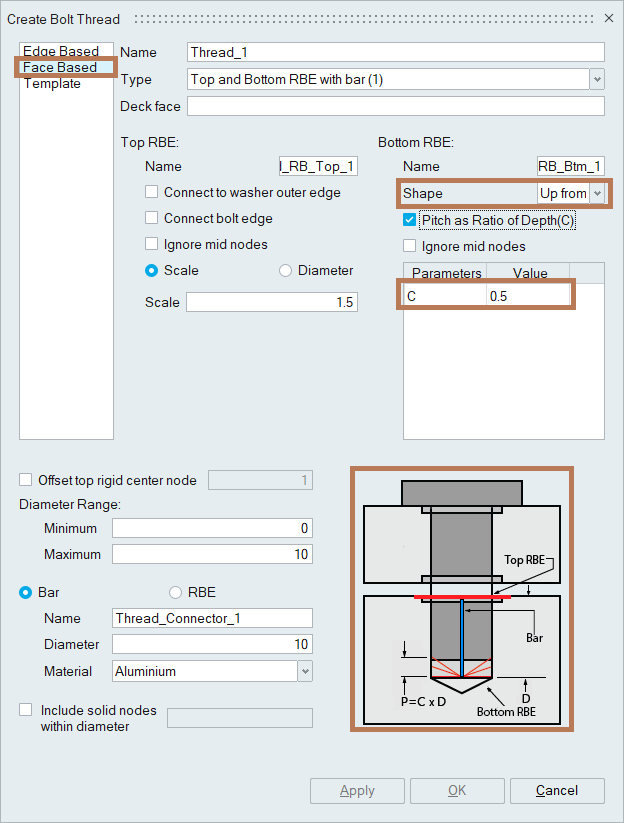Edit the C parameter value cell

pos(527,295)
